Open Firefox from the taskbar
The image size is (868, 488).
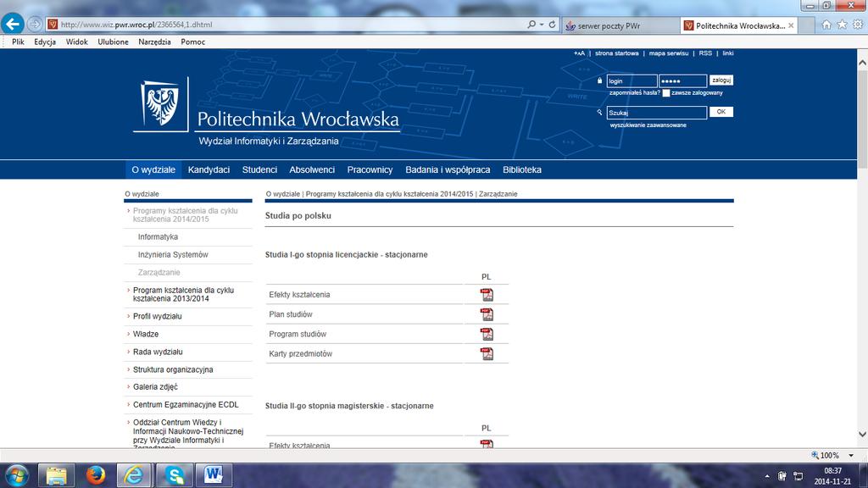(95, 475)
